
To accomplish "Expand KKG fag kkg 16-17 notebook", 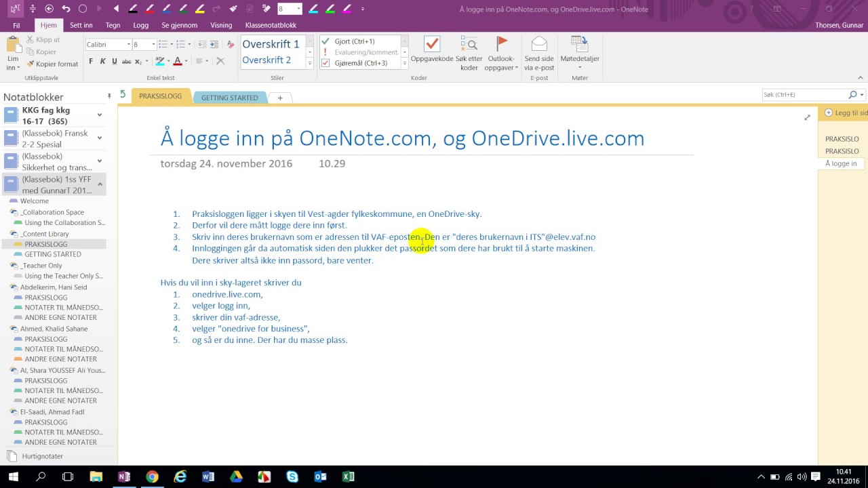I will tap(100, 115).
